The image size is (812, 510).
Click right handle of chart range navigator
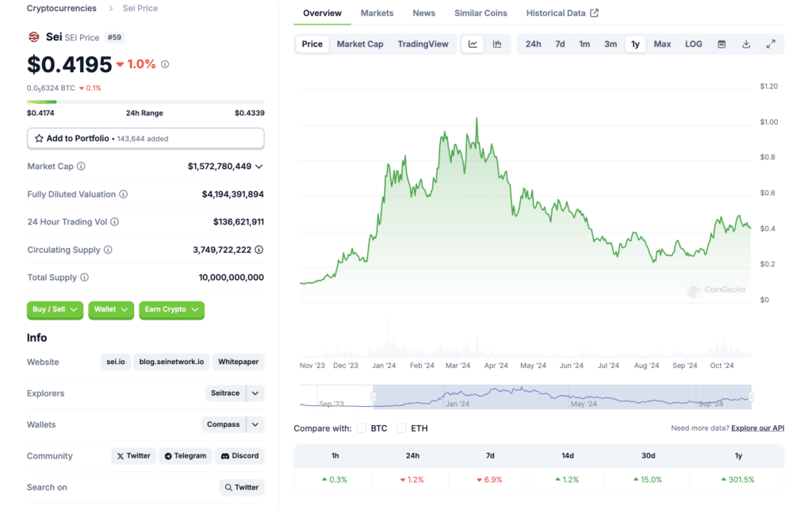[x=752, y=397]
